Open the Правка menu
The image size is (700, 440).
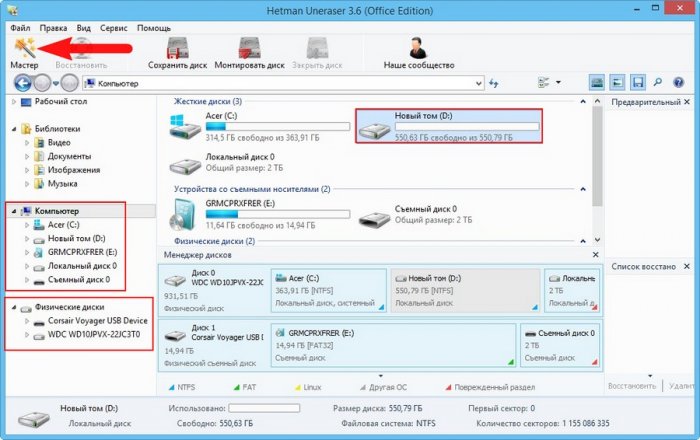[53, 28]
